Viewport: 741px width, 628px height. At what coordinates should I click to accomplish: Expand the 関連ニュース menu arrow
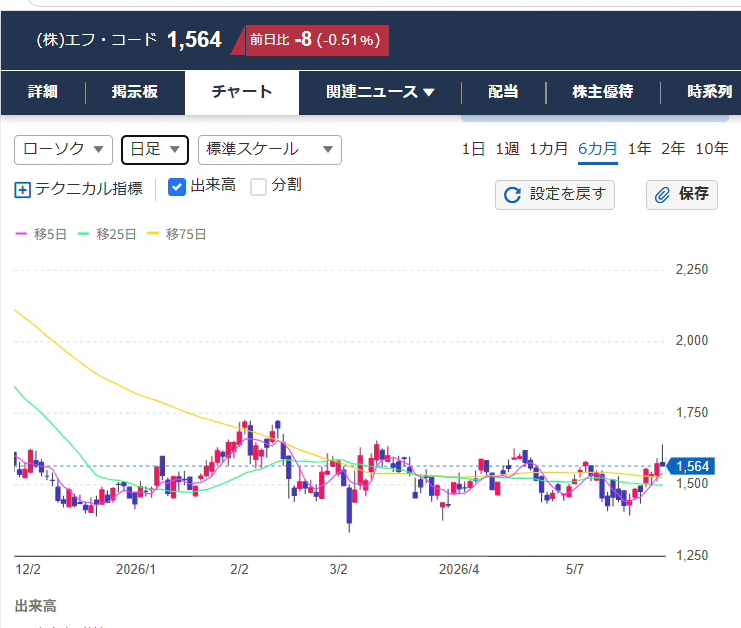(x=429, y=92)
